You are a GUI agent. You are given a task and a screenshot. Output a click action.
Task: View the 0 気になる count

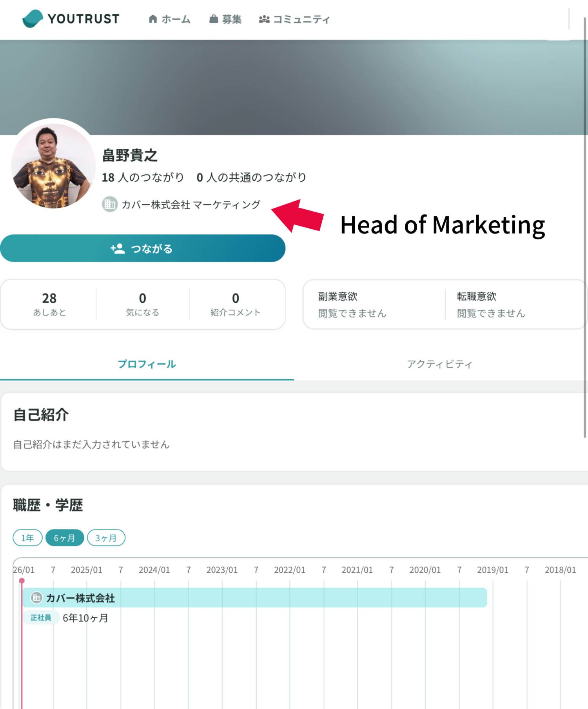[143, 304]
